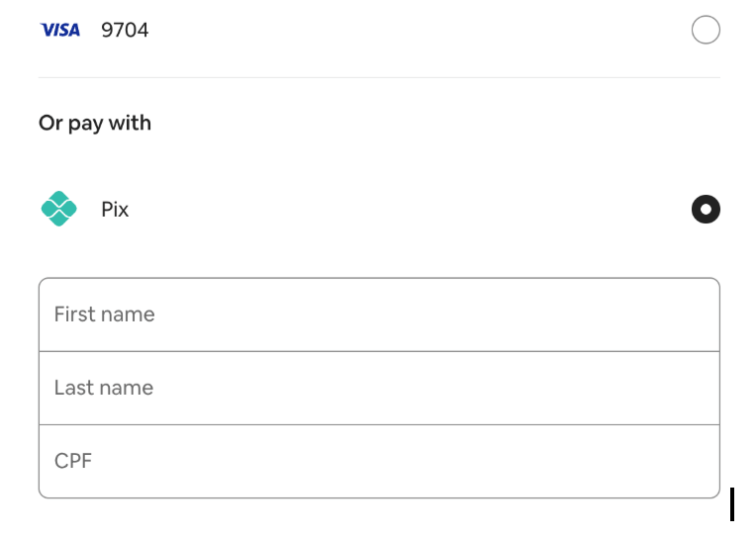
Task: Click the First name input field
Action: (379, 314)
